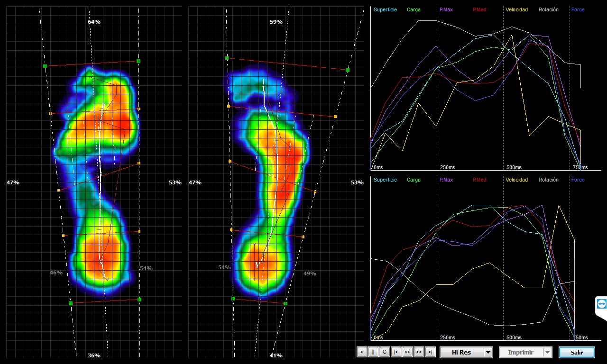This screenshot has width=607, height=364.
Task: Jump to first frame button
Action: (x=396, y=352)
